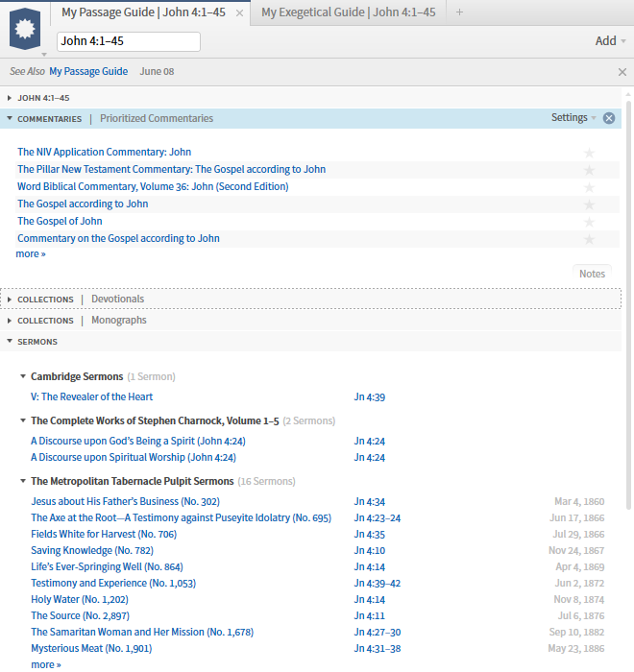Open The Samaritan Woman and Her Mission
Viewport: 634px width, 672px height.
coord(142,632)
